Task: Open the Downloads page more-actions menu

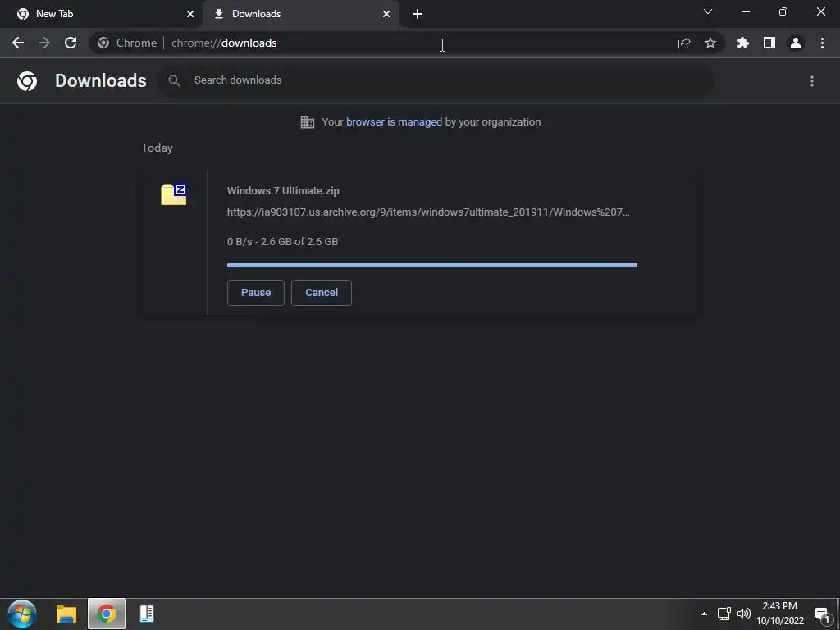Action: tap(812, 81)
